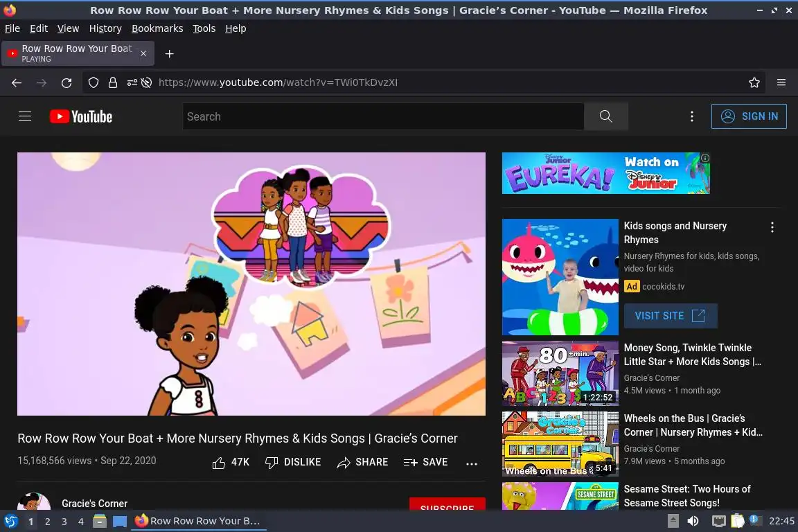Click show desktop icon in taskbar
Image resolution: width=798 pixels, height=532 pixels.
point(120,522)
